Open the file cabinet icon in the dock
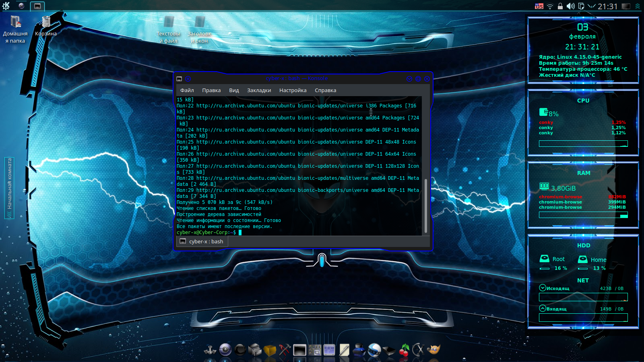Viewport: 644px width, 362px height. (255, 350)
